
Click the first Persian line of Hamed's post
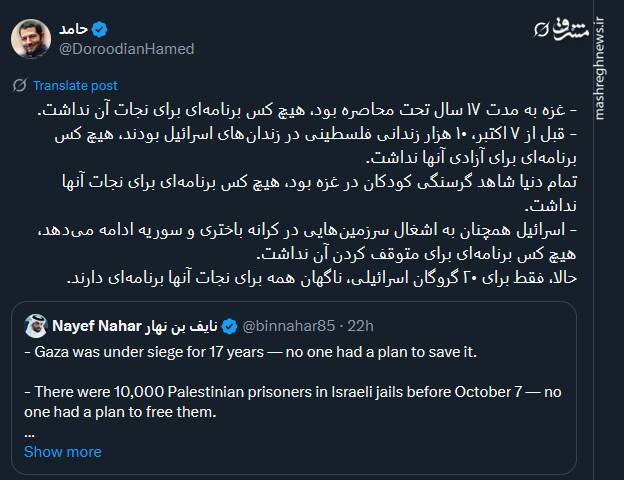(x=330, y=108)
